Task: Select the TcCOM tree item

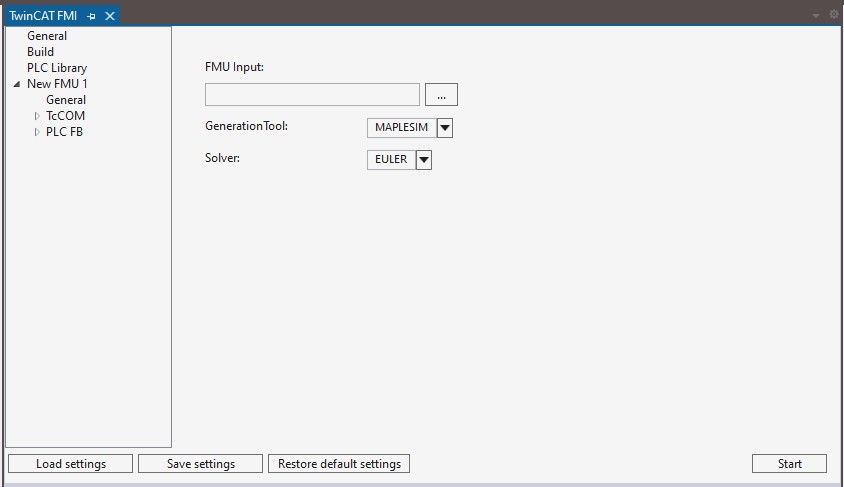Action: click(x=65, y=116)
